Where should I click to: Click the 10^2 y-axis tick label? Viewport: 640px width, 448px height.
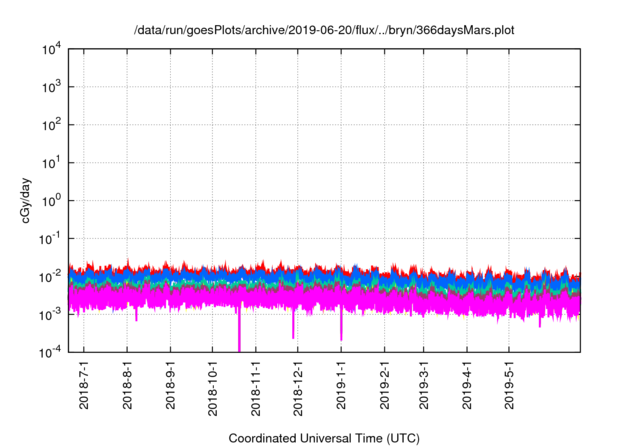(52, 125)
